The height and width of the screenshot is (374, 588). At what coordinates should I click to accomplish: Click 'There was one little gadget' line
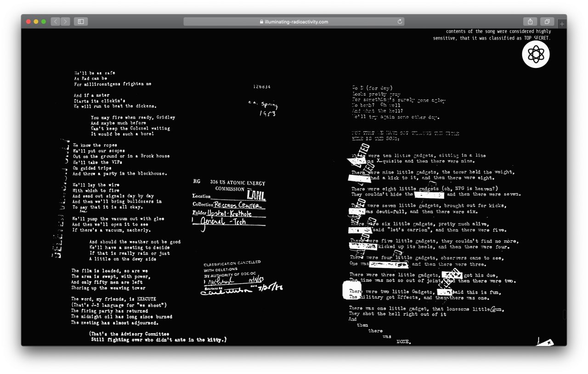point(427,309)
